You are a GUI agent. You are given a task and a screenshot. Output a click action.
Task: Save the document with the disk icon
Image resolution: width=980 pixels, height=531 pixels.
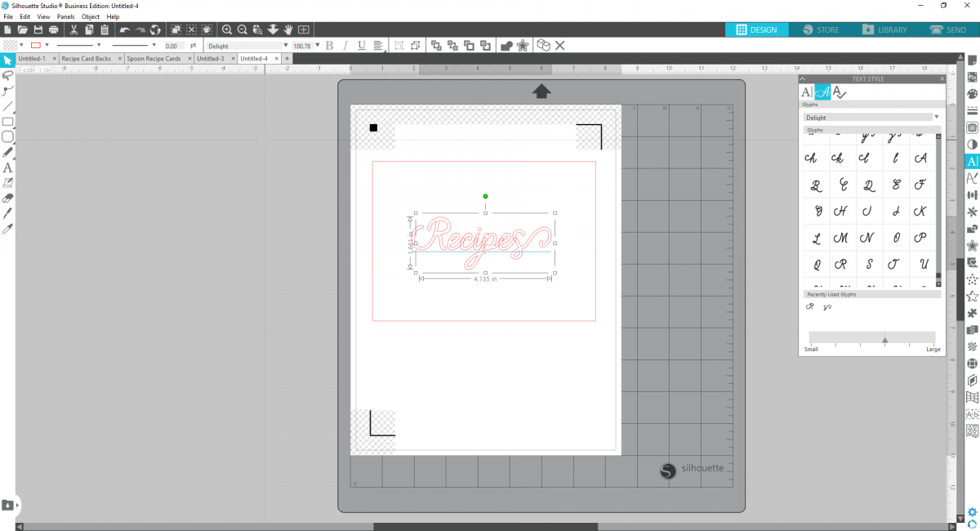click(38, 30)
